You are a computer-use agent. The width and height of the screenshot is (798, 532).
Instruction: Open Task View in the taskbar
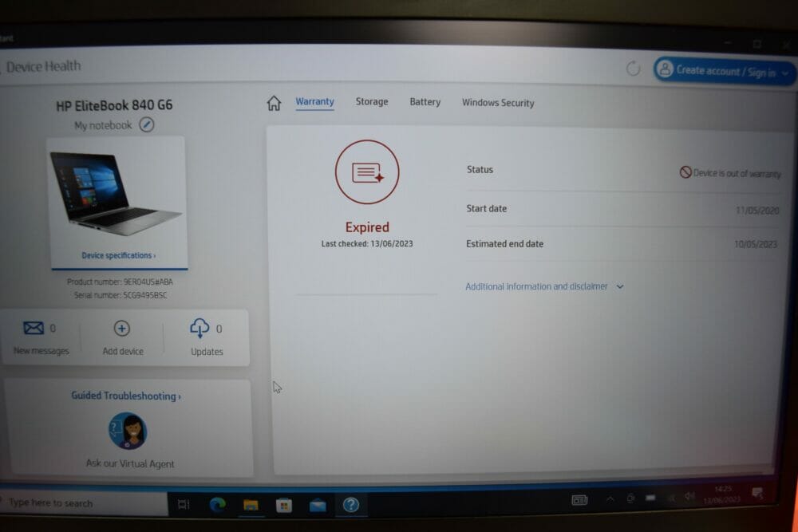[x=184, y=504]
